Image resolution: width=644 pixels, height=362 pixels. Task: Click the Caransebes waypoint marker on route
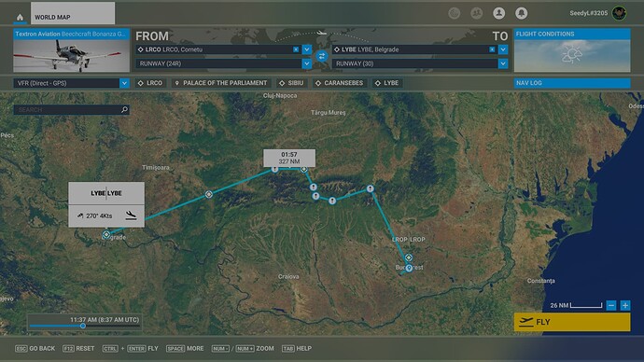(209, 194)
